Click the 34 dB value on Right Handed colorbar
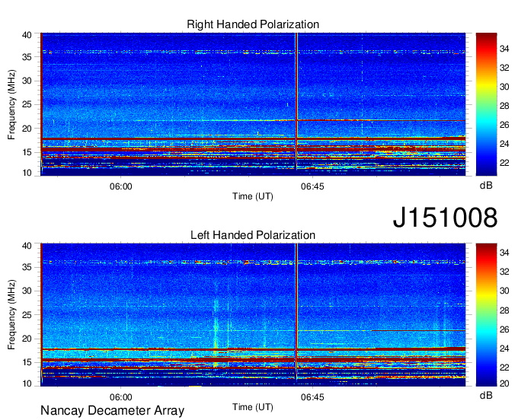Viewport: 518px width, 420px height. point(504,49)
